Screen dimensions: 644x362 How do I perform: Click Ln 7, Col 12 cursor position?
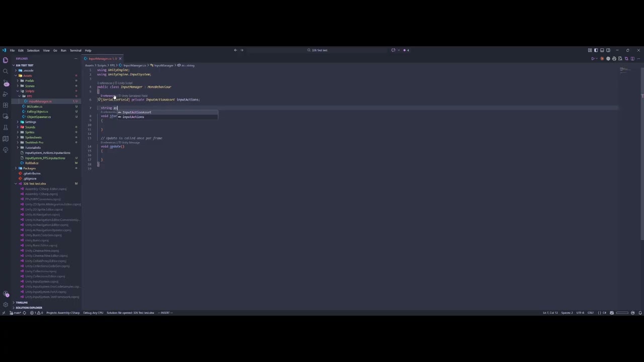(x=550, y=313)
